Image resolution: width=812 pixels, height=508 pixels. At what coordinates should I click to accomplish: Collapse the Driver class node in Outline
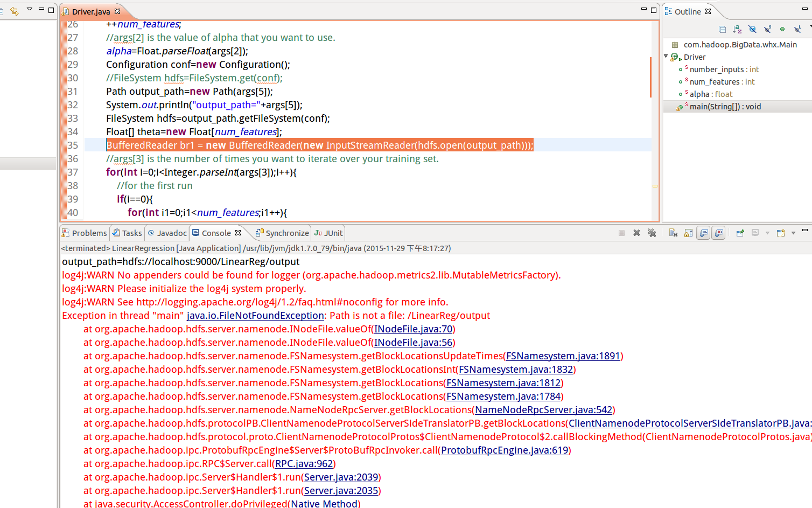666,57
